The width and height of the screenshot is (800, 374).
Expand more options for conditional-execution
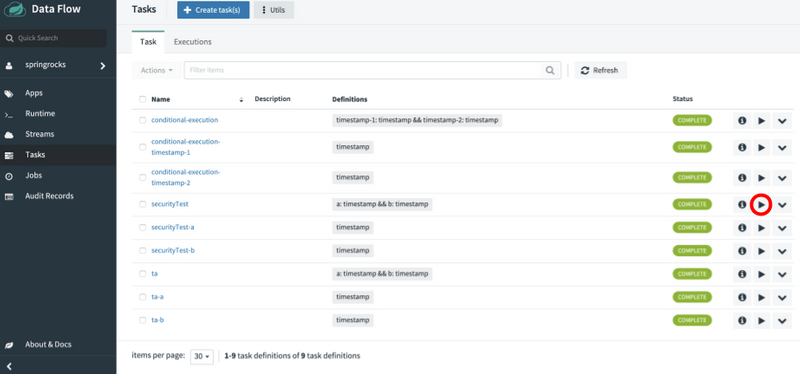click(782, 121)
